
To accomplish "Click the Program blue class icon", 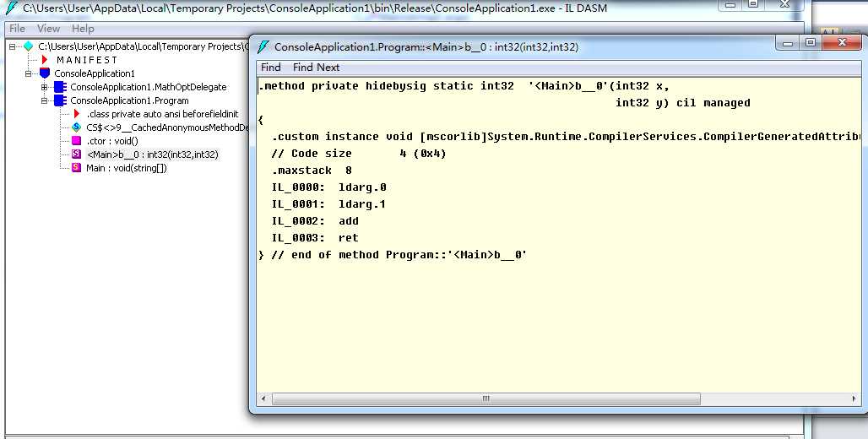I will (x=60, y=100).
